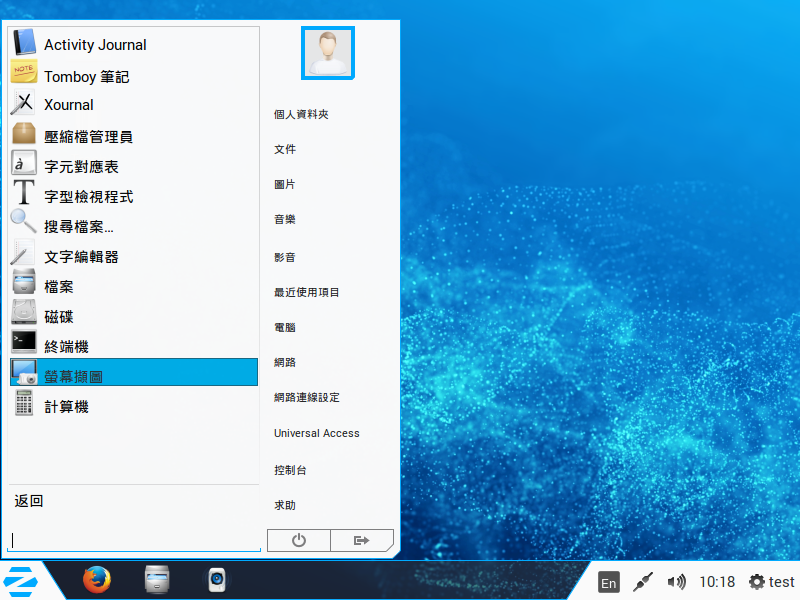Open the 磁碟 disk utility icon
800x600 pixels.
(x=24, y=312)
